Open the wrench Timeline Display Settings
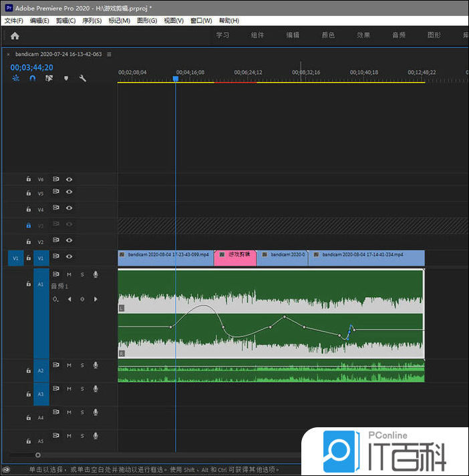The height and width of the screenshot is (476, 469). [82, 78]
